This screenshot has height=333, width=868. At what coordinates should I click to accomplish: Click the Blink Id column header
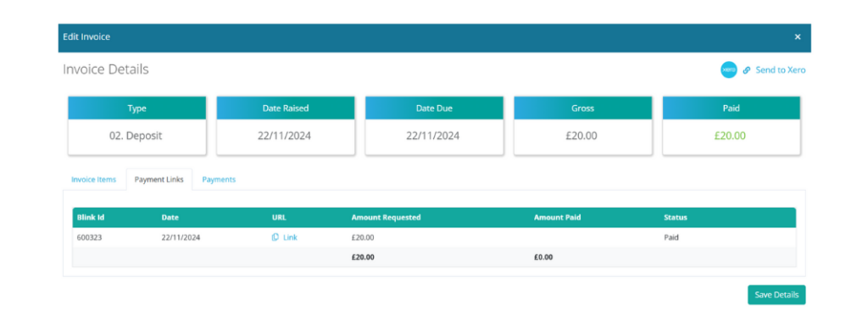91,218
